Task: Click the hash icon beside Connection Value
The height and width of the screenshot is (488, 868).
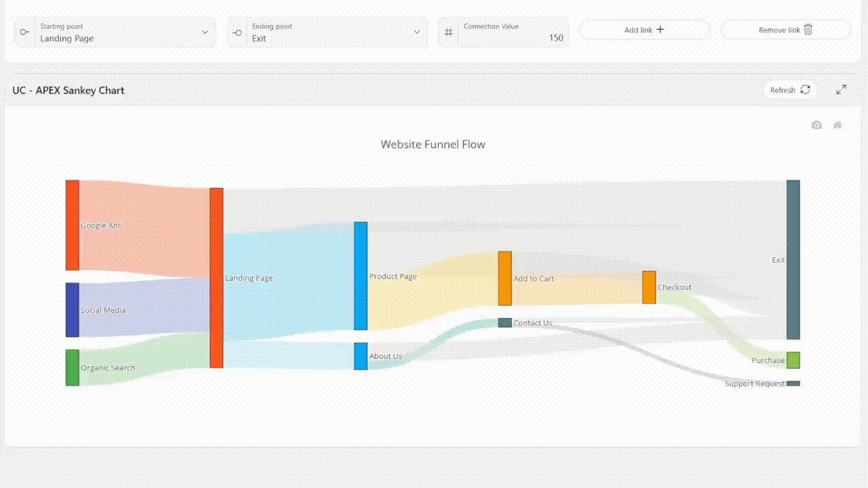Action: [448, 32]
